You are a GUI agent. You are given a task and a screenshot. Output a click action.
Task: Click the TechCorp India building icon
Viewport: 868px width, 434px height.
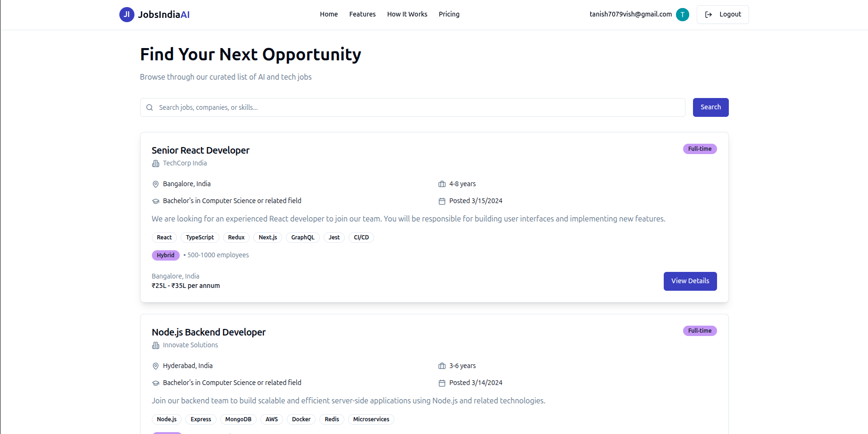pyautogui.click(x=156, y=164)
